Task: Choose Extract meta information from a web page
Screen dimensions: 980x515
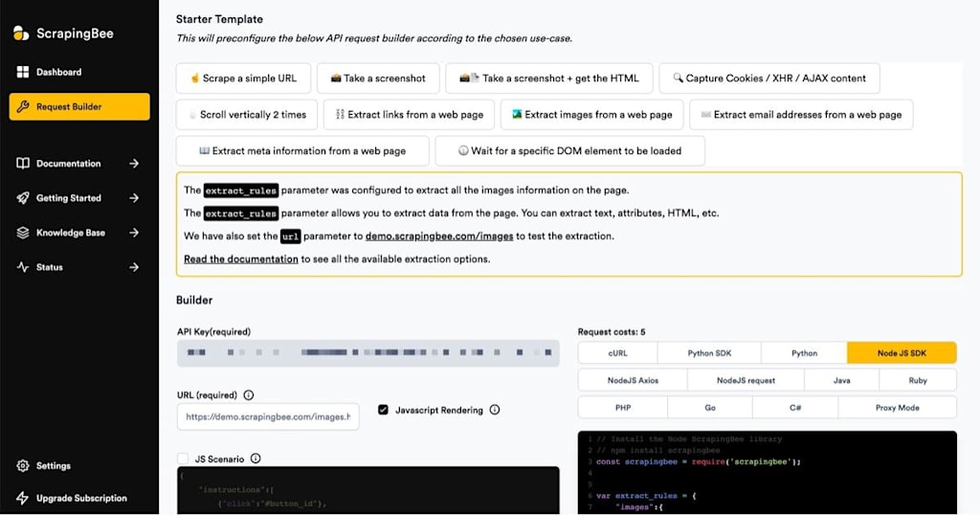Action: tap(302, 150)
